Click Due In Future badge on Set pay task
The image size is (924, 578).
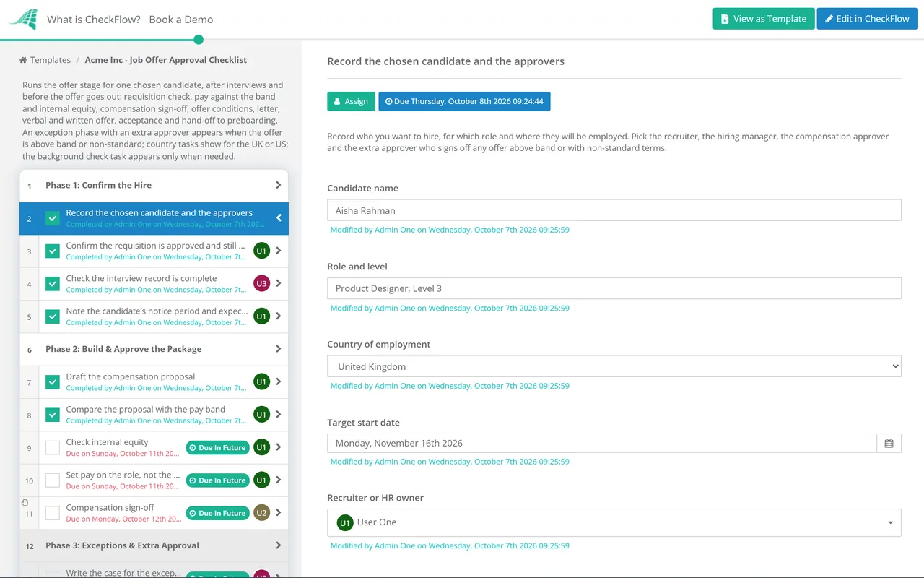(217, 480)
